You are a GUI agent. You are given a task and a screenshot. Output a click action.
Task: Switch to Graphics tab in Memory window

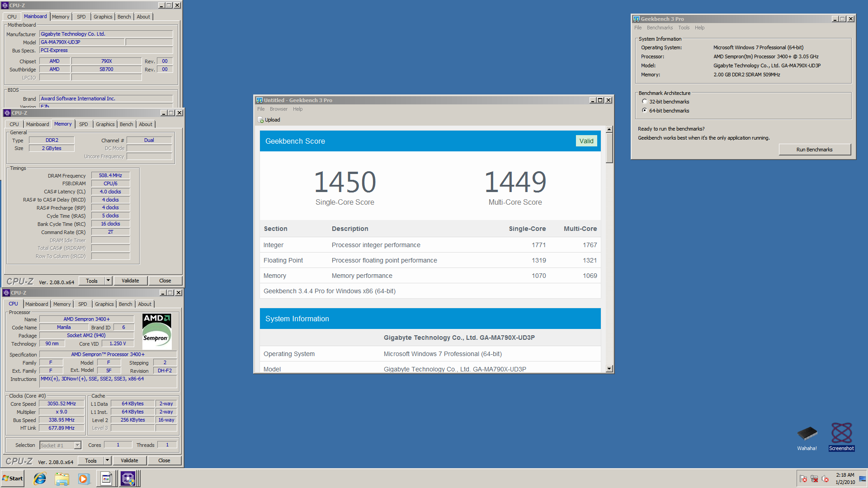(x=105, y=124)
